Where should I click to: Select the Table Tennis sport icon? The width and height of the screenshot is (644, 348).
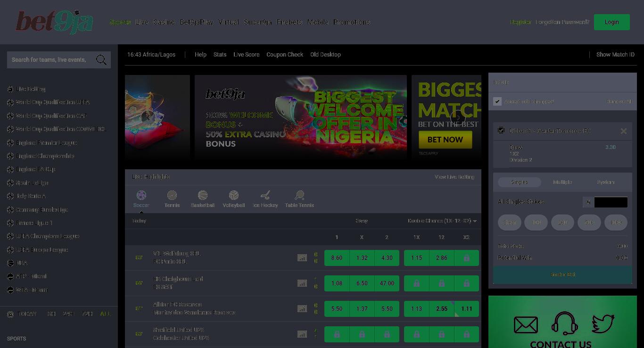pos(299,195)
